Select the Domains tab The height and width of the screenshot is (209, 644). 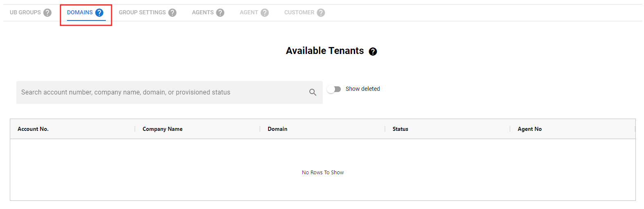coord(80,13)
